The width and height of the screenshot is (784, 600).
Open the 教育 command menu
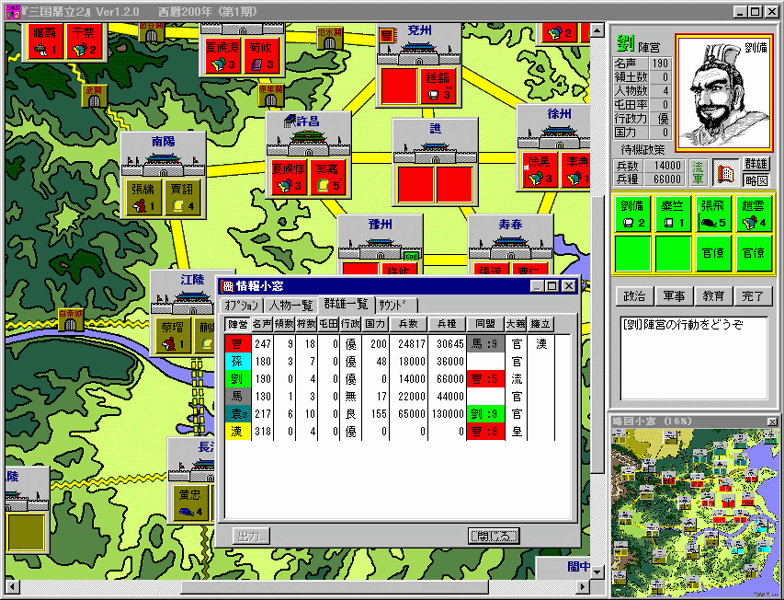[714, 296]
